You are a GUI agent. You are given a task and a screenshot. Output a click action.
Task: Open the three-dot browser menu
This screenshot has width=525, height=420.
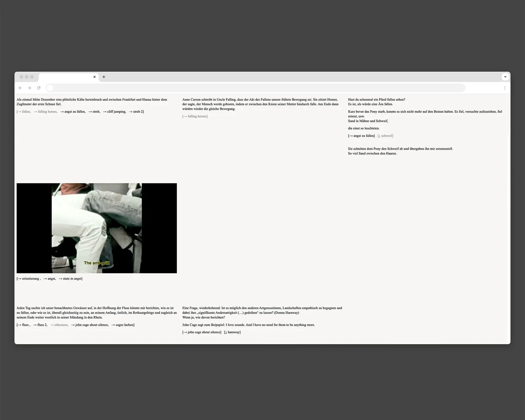505,88
